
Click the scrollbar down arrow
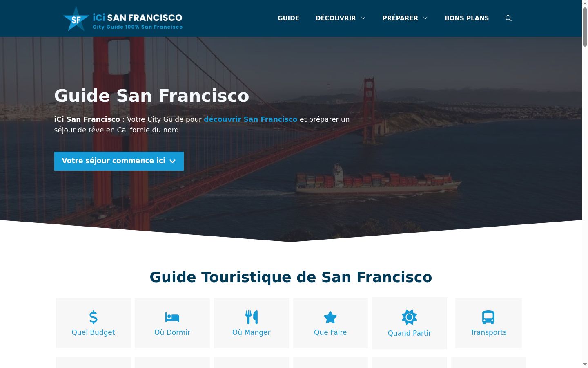point(585,364)
